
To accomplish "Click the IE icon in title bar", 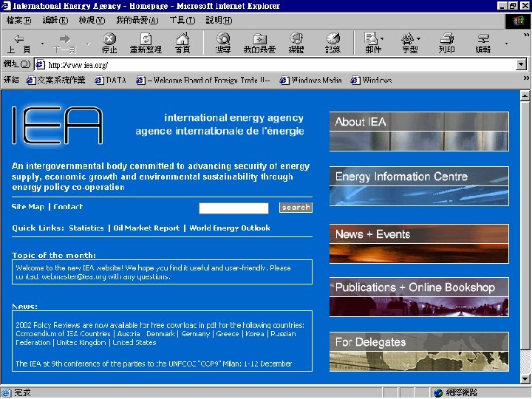I will tap(6, 5).
